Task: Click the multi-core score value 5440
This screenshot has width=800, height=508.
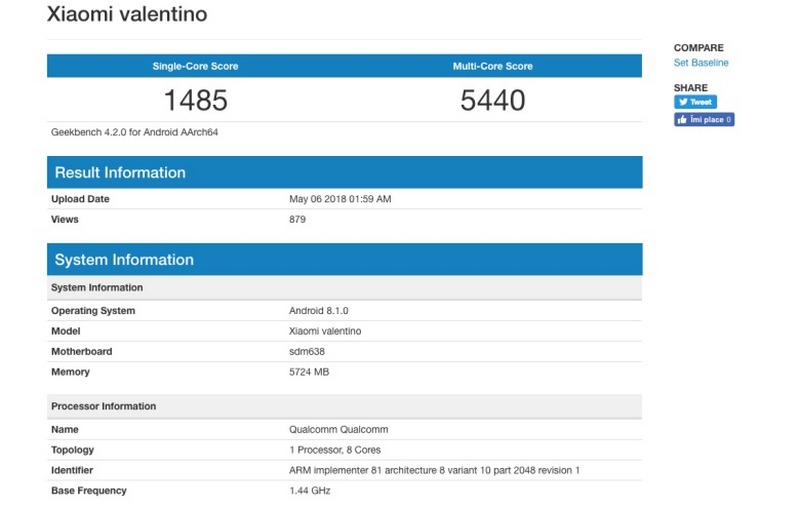Action: click(x=492, y=100)
